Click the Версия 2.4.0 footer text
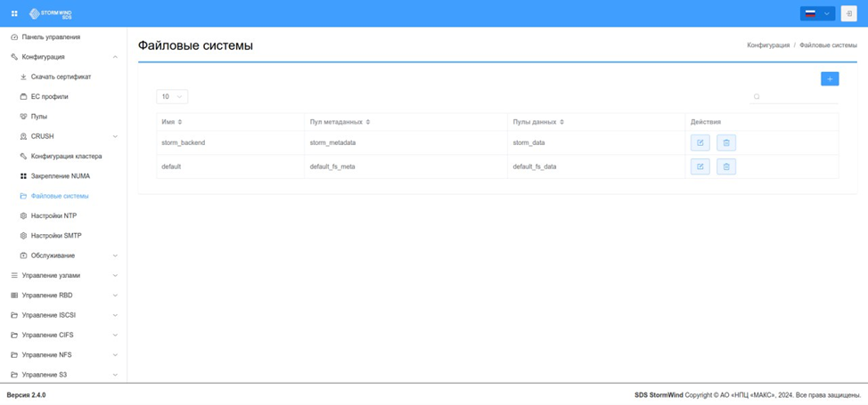 pos(26,395)
